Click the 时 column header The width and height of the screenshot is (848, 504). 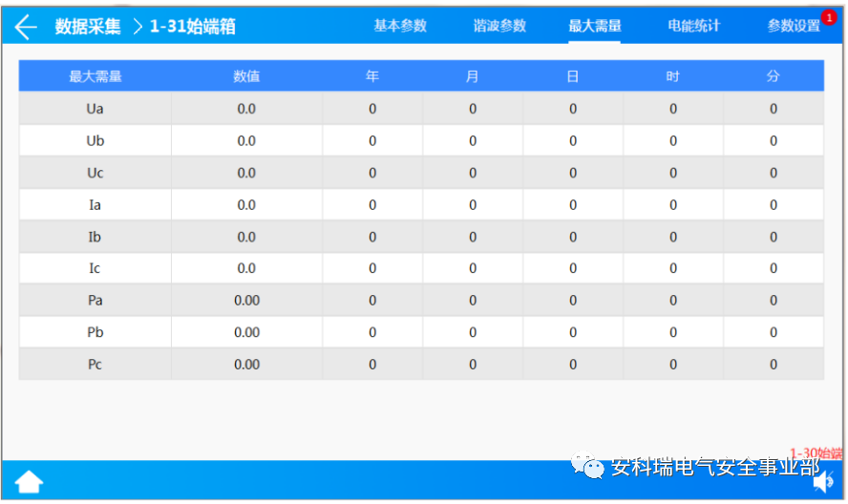click(673, 76)
